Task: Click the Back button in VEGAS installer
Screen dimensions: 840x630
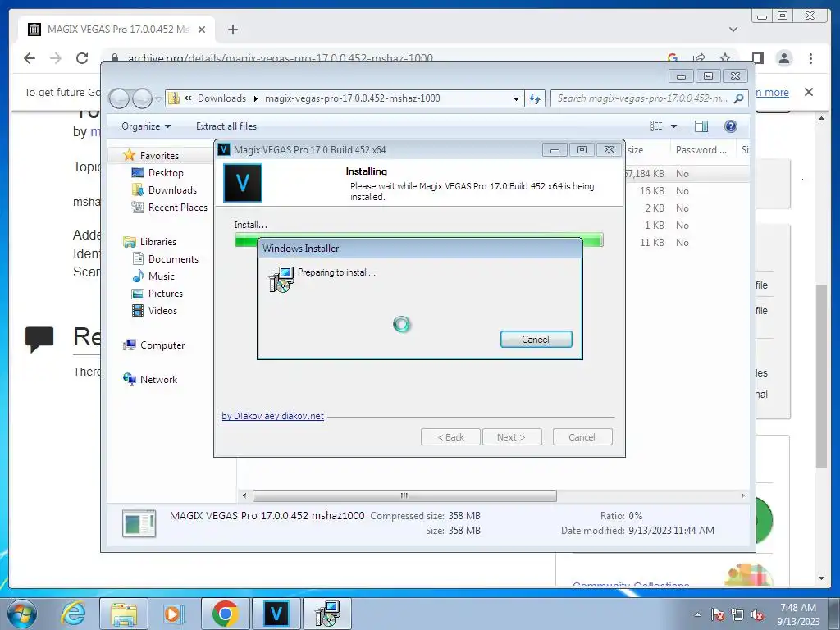Action: click(x=450, y=437)
